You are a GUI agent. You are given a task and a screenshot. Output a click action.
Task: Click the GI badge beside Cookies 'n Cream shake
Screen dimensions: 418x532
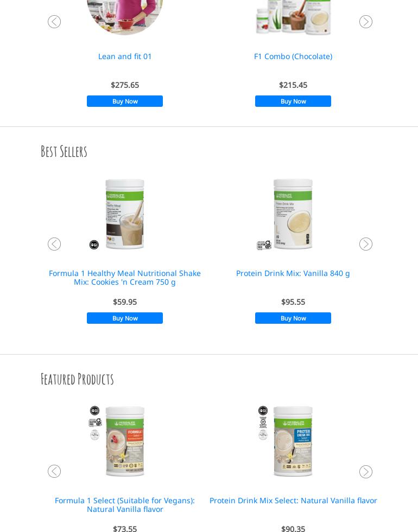94,245
